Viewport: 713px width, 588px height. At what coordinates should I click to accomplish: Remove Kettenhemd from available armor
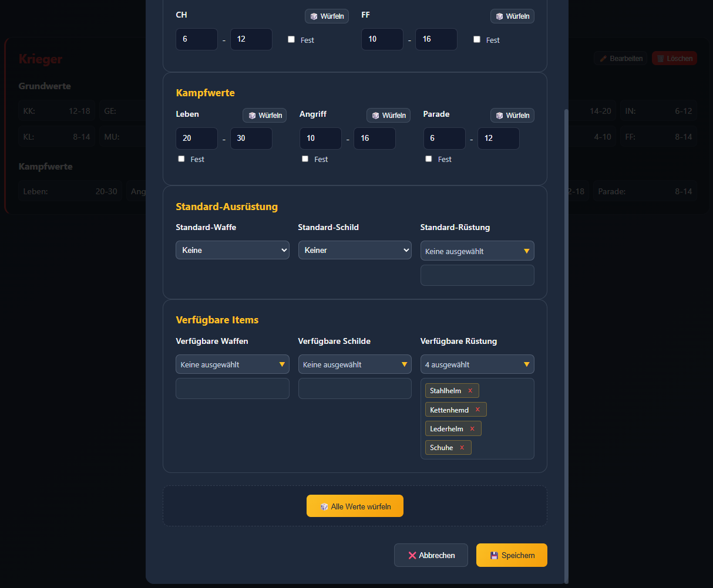(x=477, y=410)
